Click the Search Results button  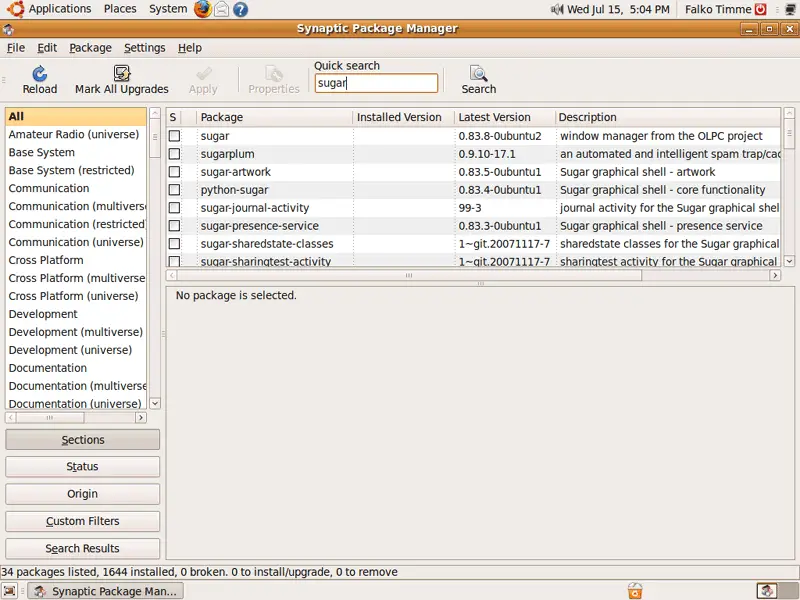coord(83,548)
